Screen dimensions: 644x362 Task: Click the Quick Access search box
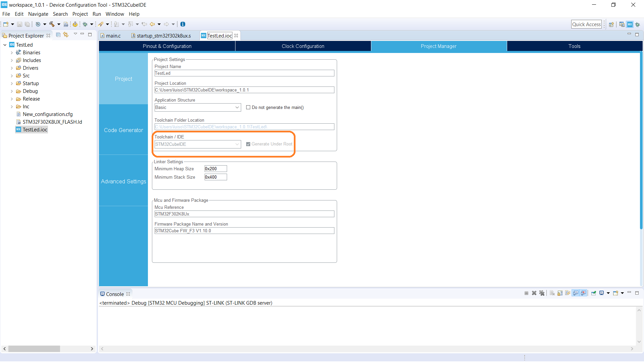tap(586, 24)
